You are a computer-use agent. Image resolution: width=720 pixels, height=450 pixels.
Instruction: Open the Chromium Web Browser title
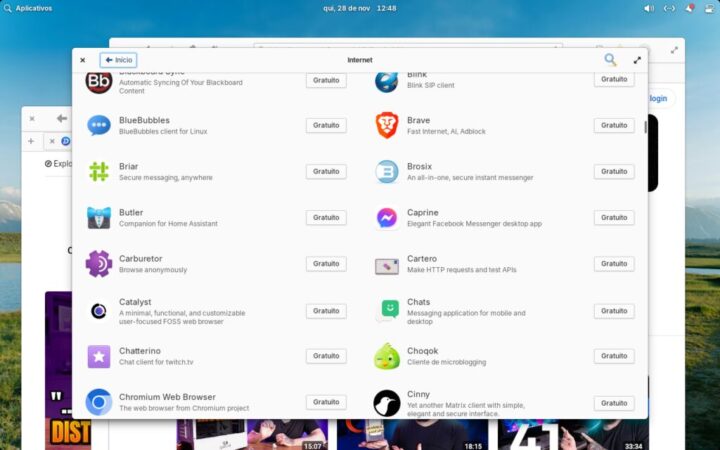[167, 397]
